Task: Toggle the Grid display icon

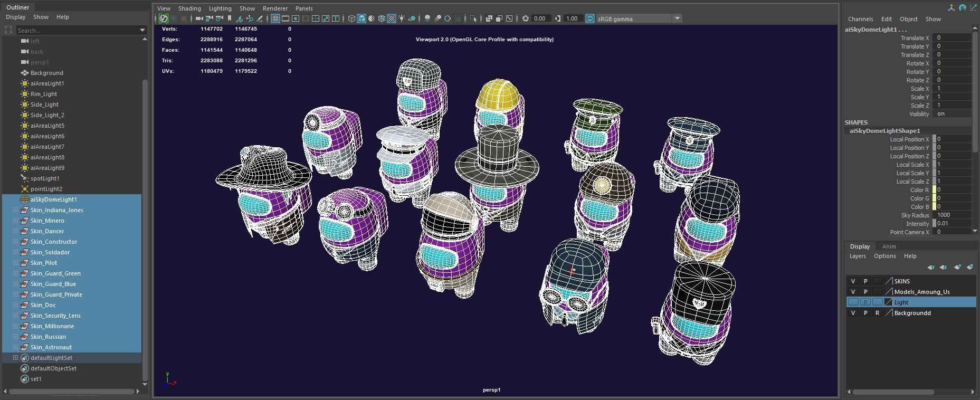Action: [x=275, y=18]
